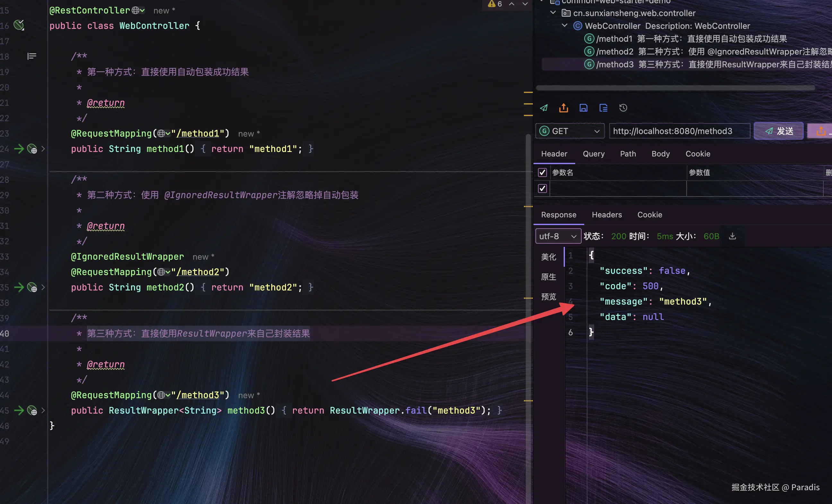
Task: Click the paper-plane send icon in toolbar
Action: [x=544, y=108]
